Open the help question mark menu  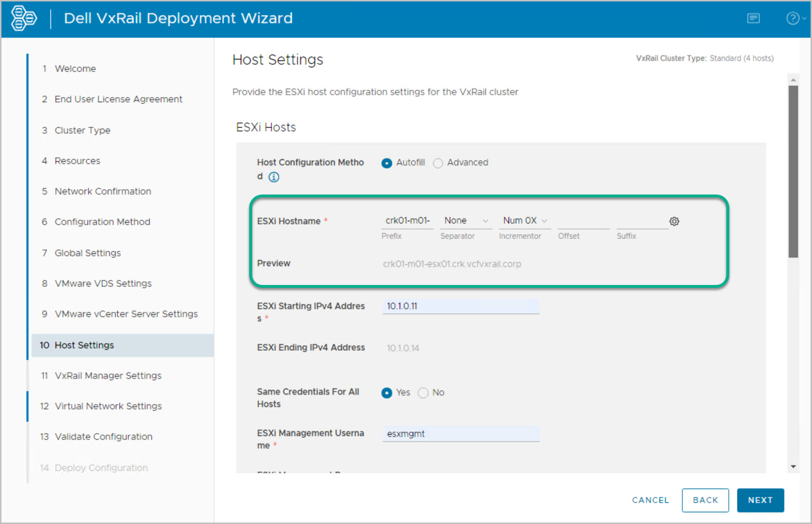pos(793,18)
